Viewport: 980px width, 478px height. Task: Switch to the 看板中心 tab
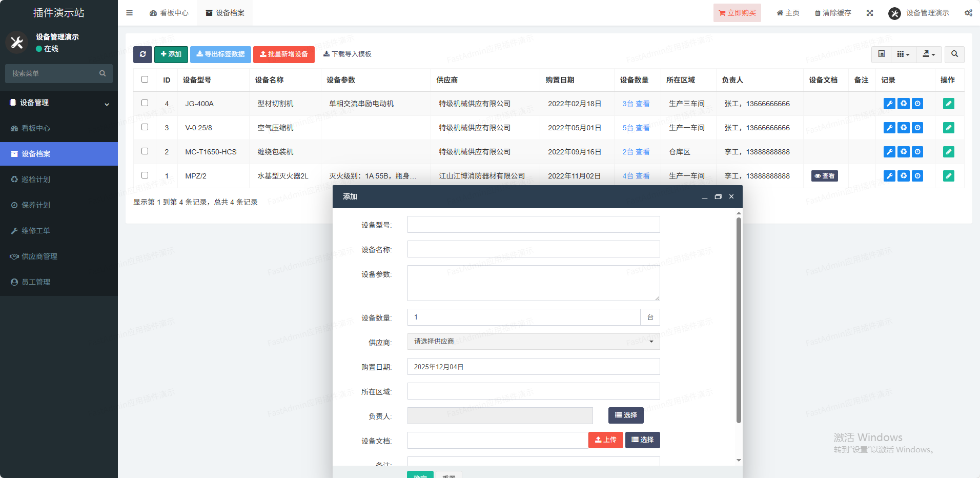pos(169,13)
